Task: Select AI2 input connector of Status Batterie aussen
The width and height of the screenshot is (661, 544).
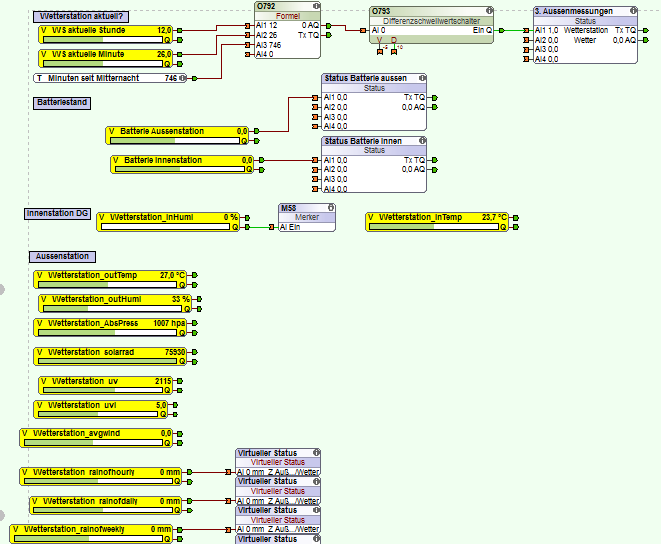Action: pos(314,108)
